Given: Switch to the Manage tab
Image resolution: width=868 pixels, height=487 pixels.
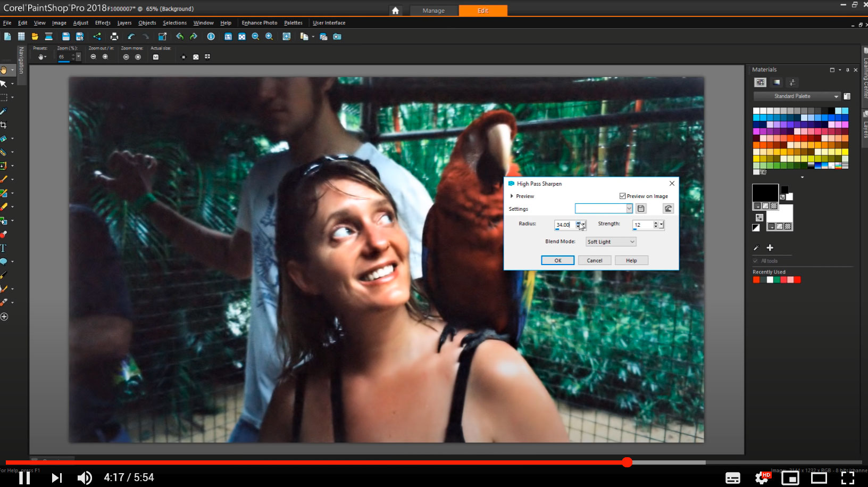Looking at the screenshot, I should tap(433, 10).
